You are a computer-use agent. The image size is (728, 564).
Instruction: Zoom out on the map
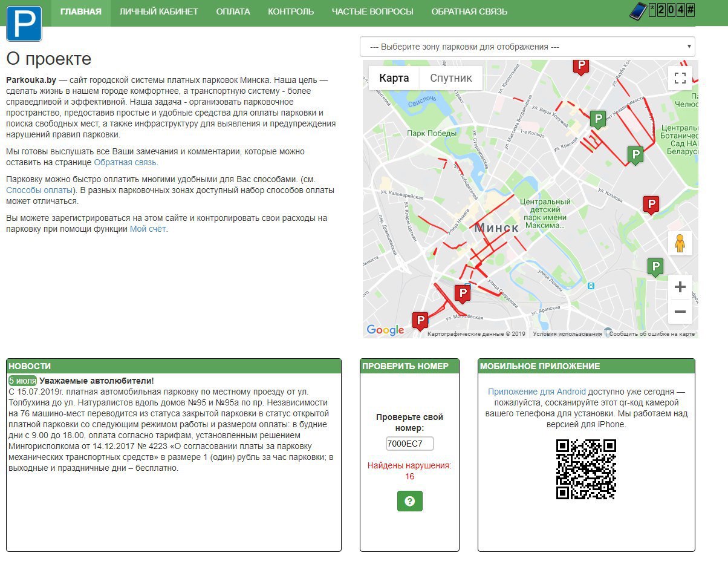680,312
